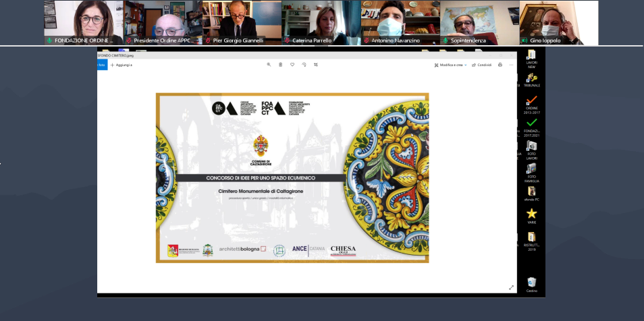Open the three-dot more options menu
This screenshot has height=321, width=644.
[x=511, y=65]
